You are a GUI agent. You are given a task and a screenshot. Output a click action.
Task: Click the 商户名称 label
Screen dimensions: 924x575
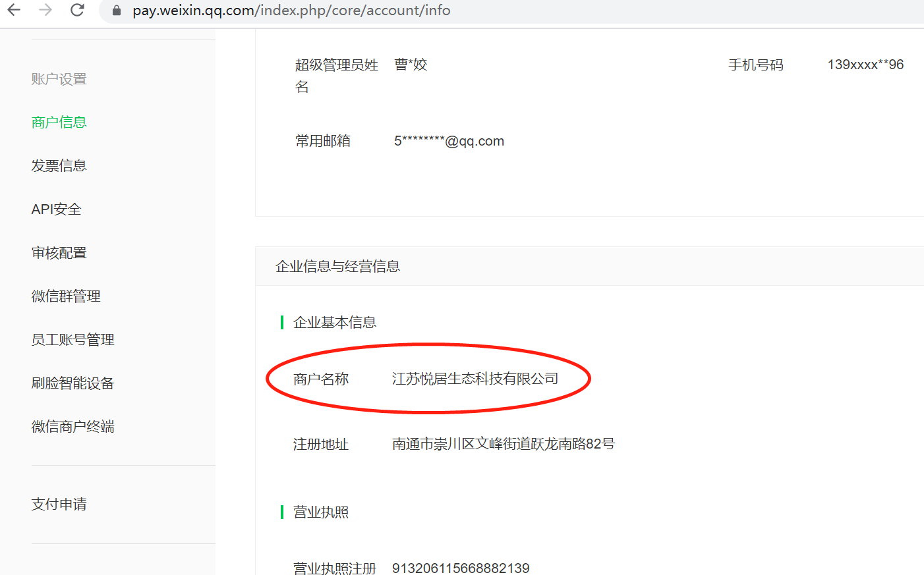click(321, 379)
